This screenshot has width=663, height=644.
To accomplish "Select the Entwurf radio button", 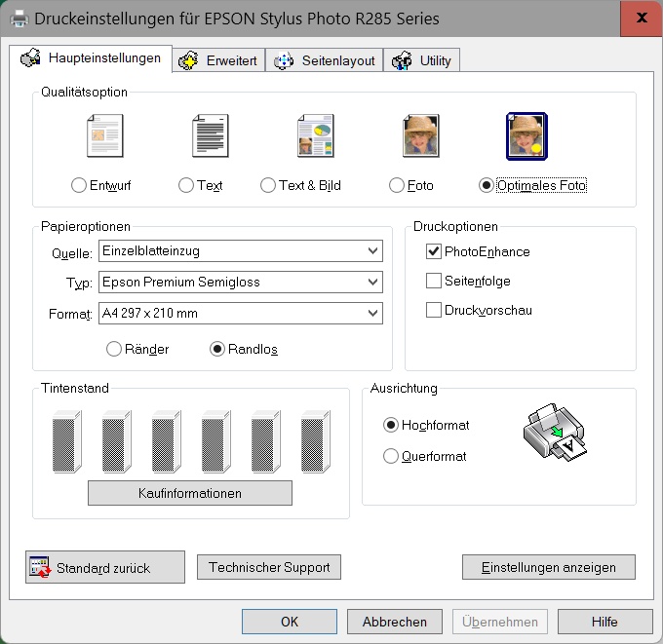I will 79,185.
